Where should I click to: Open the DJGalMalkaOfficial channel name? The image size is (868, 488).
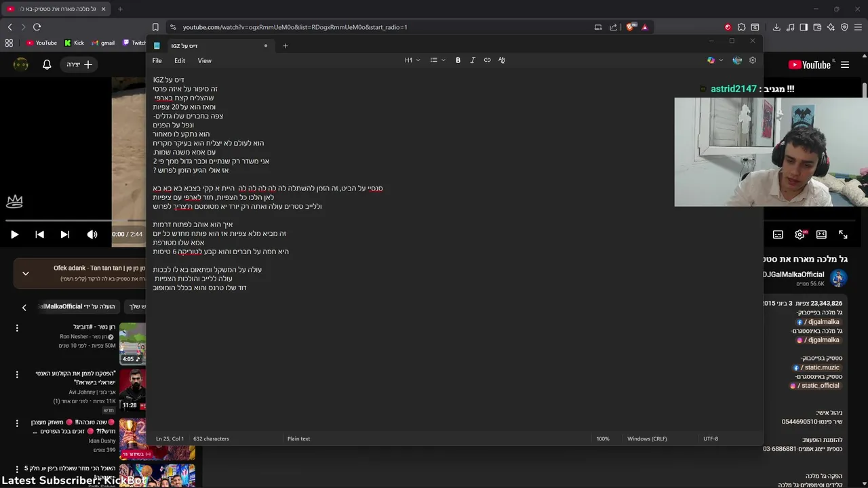[x=793, y=274]
